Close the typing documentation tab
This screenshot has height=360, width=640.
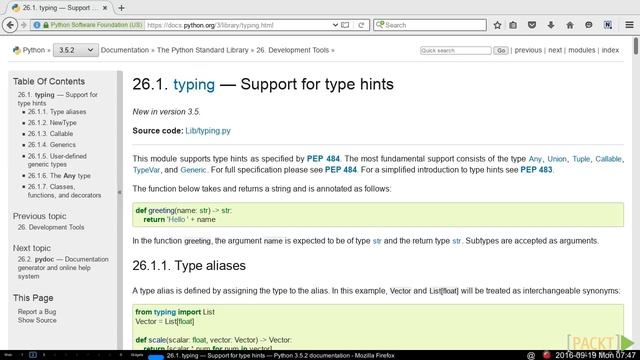104,8
